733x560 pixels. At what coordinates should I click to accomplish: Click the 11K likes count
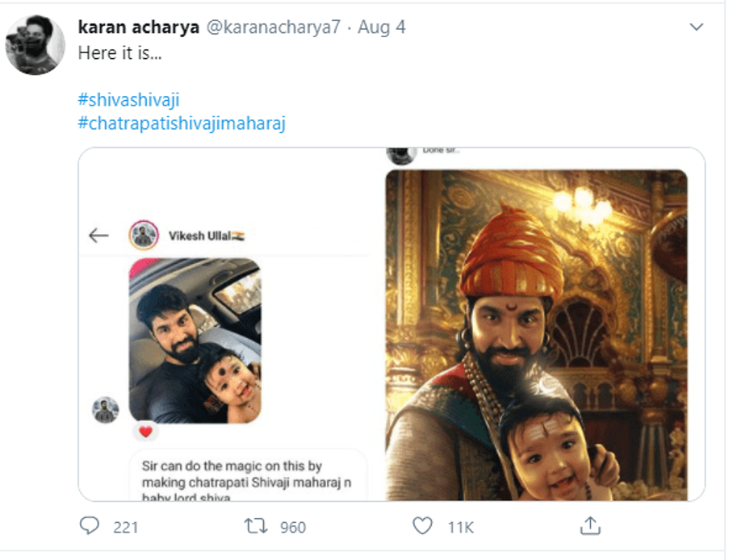(460, 527)
